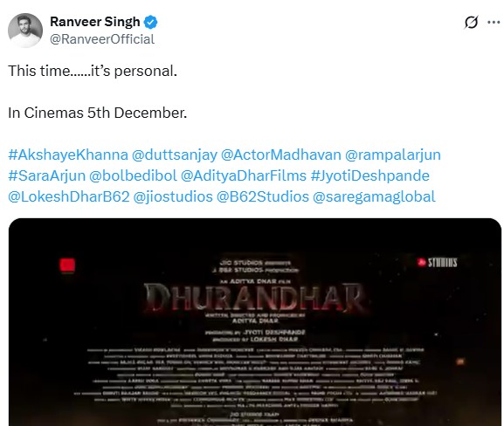Open the @AdityaDharFilms mention
This screenshot has height=426, width=504.
coord(244,175)
